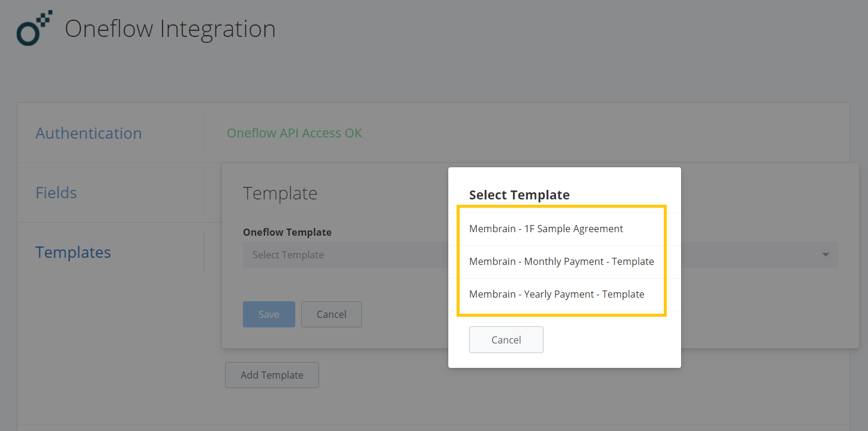This screenshot has height=431, width=868.
Task: Click Add Template to create a new template
Action: 271,374
